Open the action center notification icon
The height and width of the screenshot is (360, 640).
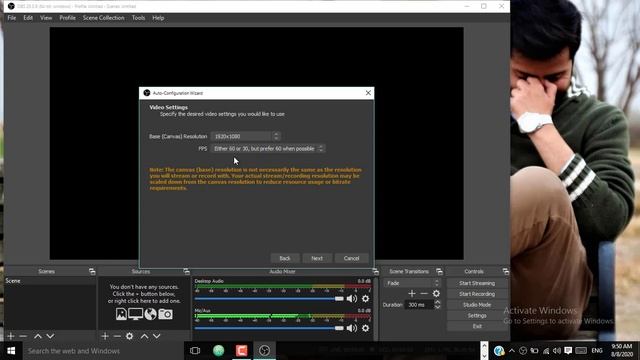coord(568,351)
